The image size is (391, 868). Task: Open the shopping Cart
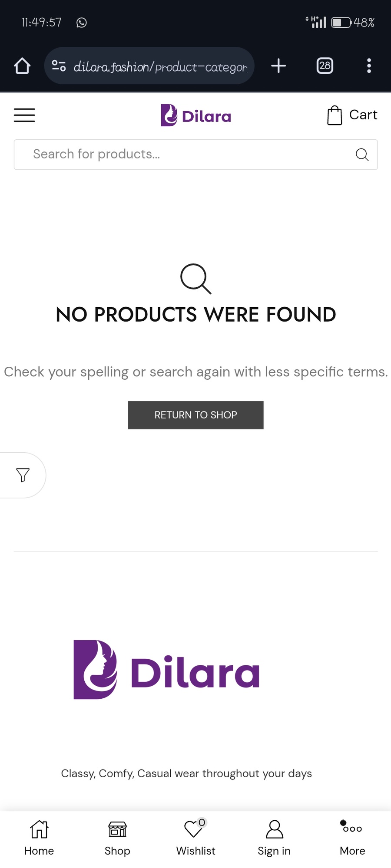tap(352, 115)
